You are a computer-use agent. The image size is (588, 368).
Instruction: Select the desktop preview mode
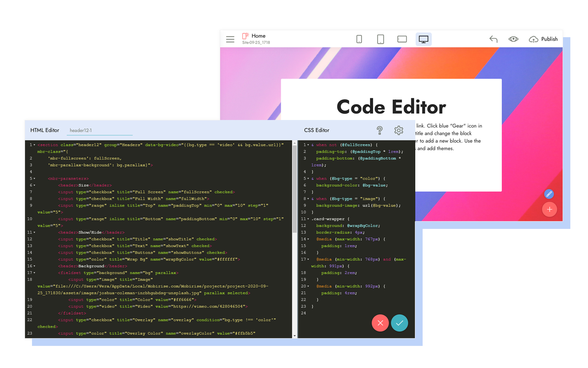click(x=423, y=39)
